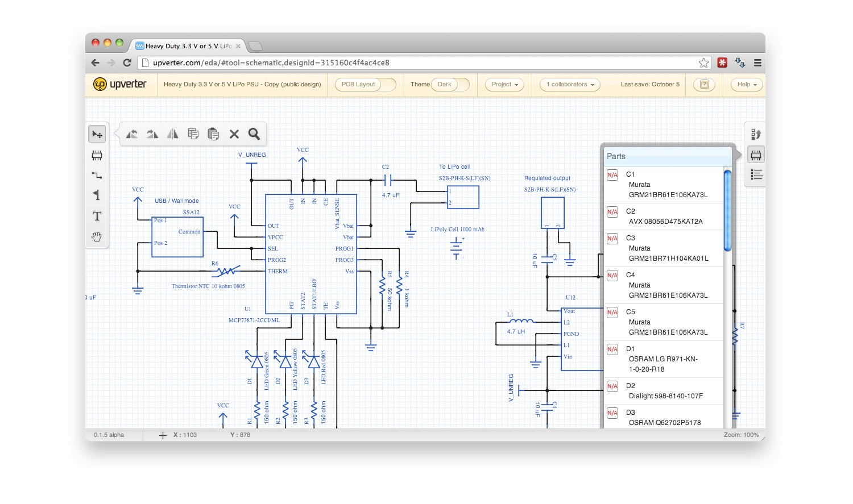Select the LiPoly Cell 1000 mAh label
The height and width of the screenshot is (504, 853).
point(458,230)
